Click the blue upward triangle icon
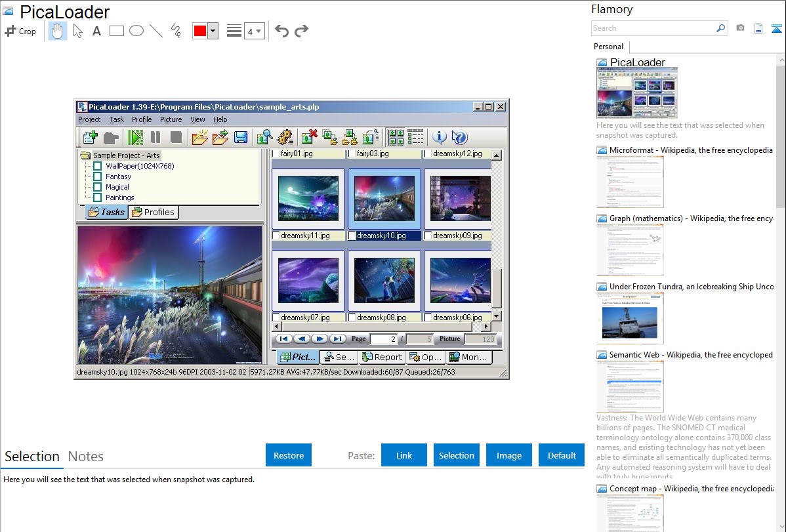 (776, 28)
